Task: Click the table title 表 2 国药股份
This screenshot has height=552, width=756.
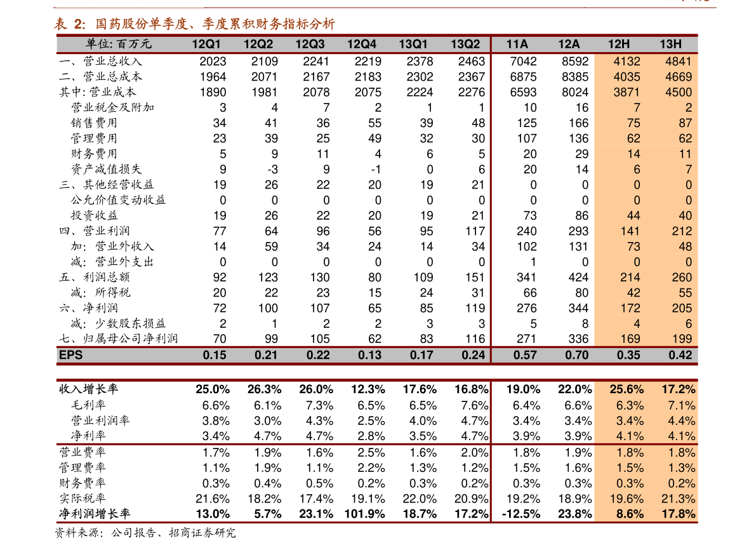Action: pos(194,25)
